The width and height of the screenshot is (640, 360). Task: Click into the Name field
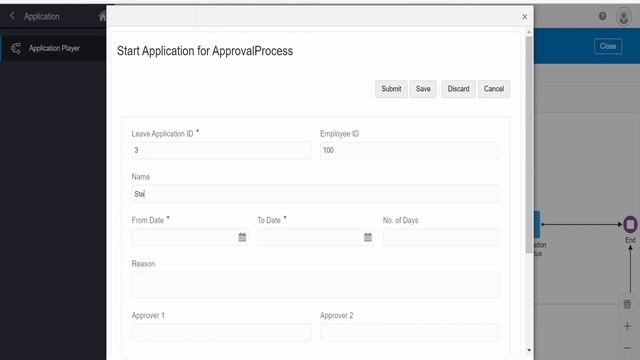click(316, 194)
